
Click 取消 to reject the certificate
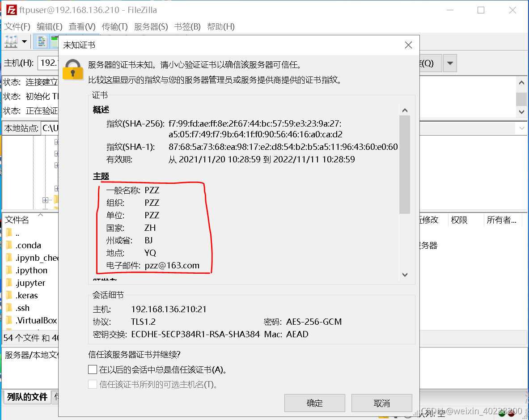381,403
